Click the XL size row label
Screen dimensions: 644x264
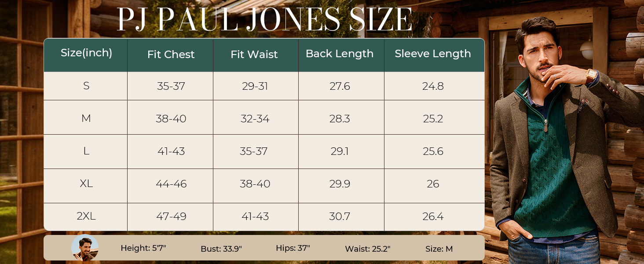86,184
